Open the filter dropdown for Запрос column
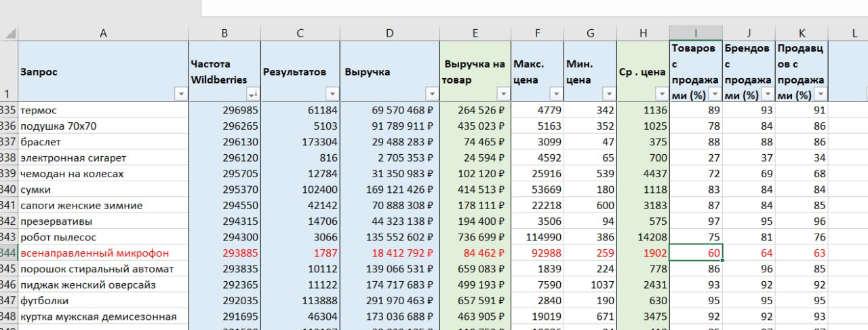868x330 pixels. tap(180, 94)
